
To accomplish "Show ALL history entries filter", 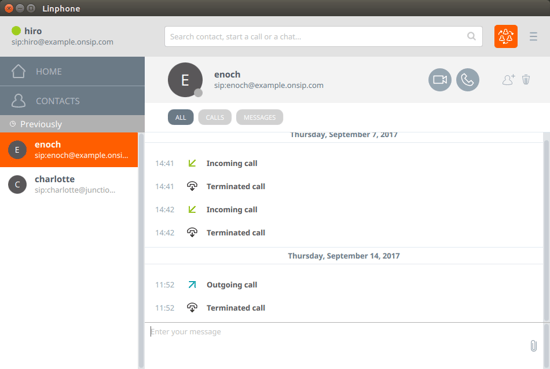I will coord(181,117).
